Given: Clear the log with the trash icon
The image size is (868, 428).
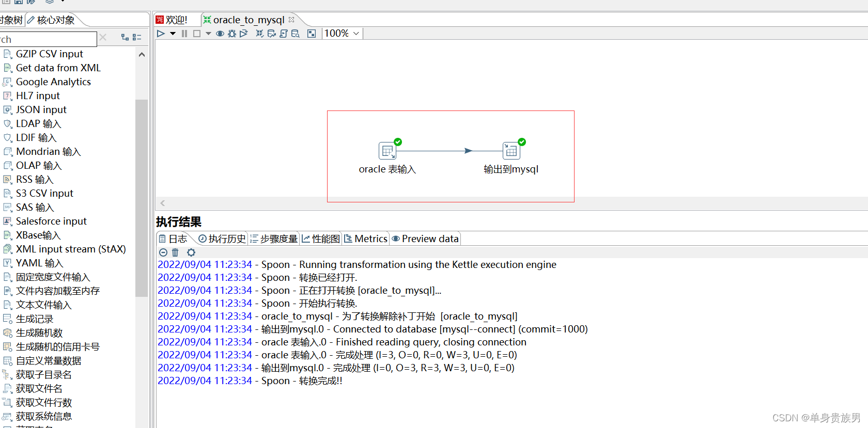Looking at the screenshot, I should coord(175,252).
